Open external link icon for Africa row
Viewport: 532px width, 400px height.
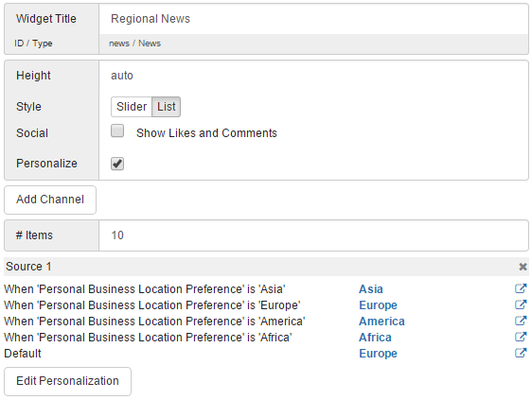521,337
